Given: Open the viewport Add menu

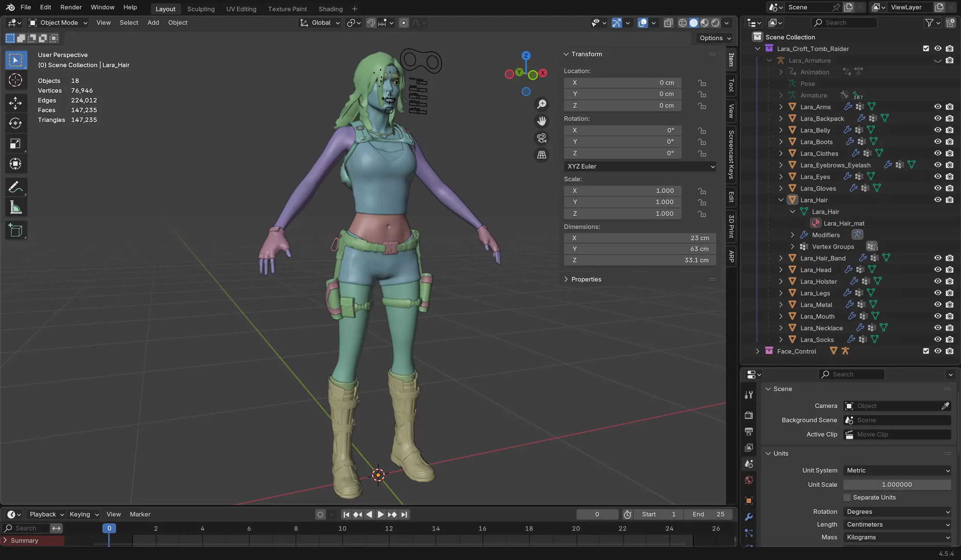Looking at the screenshot, I should (153, 23).
